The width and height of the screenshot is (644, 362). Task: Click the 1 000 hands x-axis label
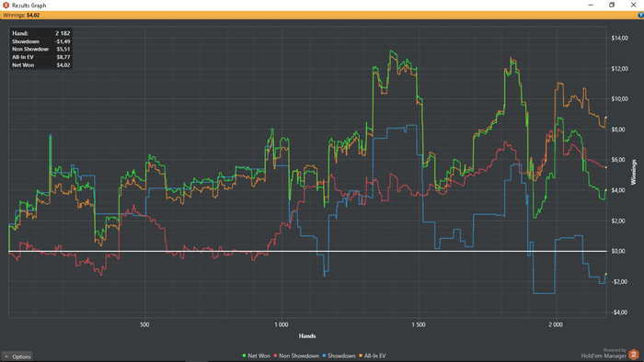(x=282, y=324)
